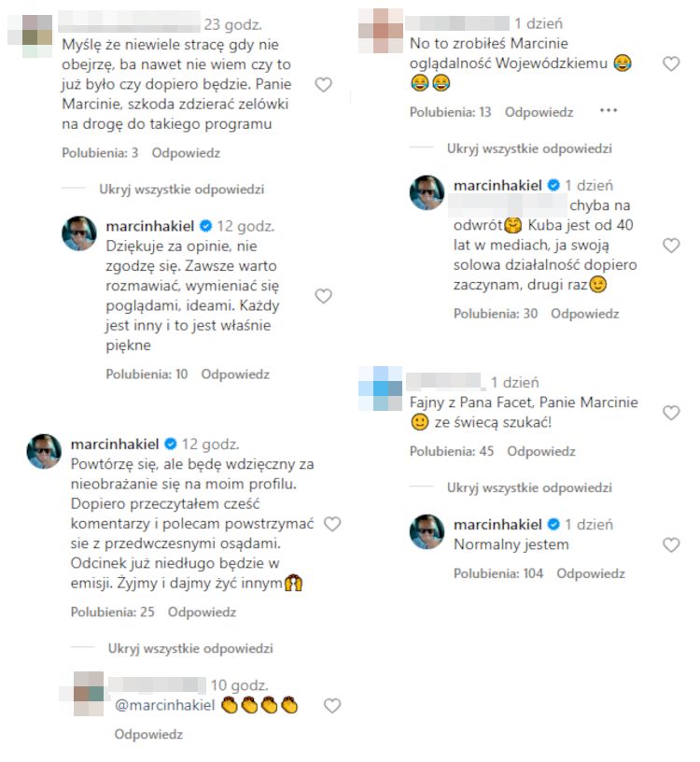View likes 'Polubienia: 30' on Kuba reply

click(496, 314)
